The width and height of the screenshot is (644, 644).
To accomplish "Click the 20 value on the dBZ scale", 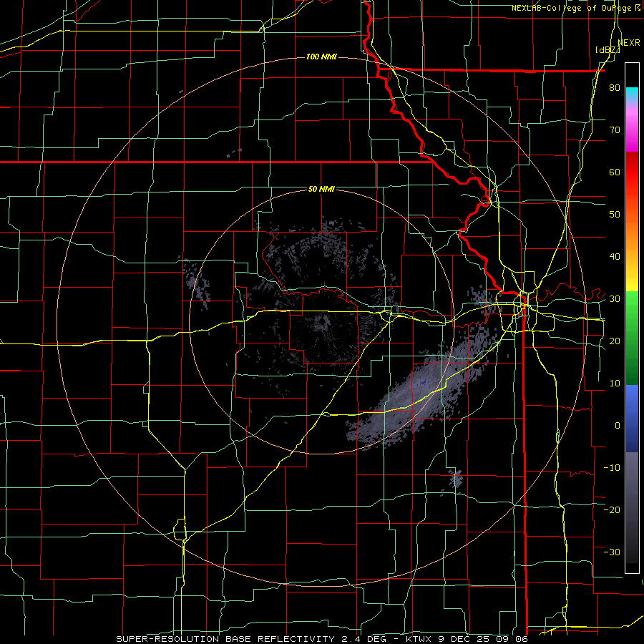I will [615, 341].
